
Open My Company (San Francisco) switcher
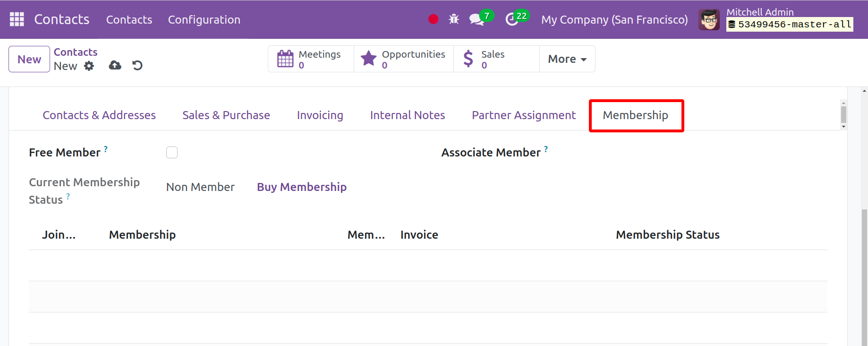point(614,20)
